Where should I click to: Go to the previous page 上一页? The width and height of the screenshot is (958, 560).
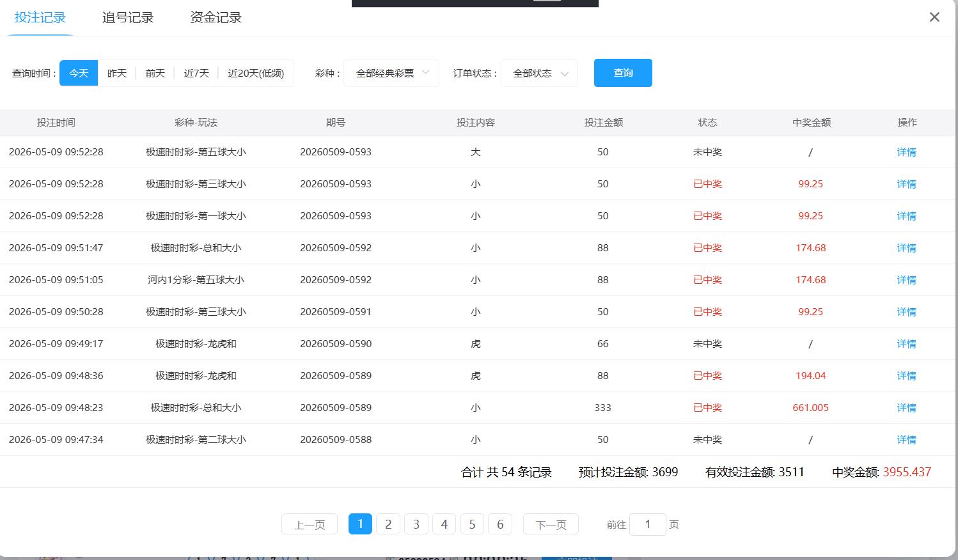pos(310,524)
